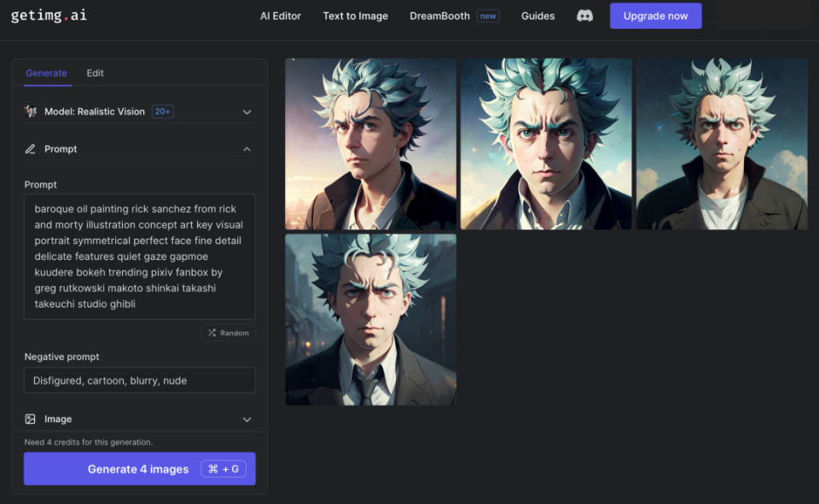Click the 'Negative prompt' label
This screenshot has height=504, width=819.
coord(61,356)
